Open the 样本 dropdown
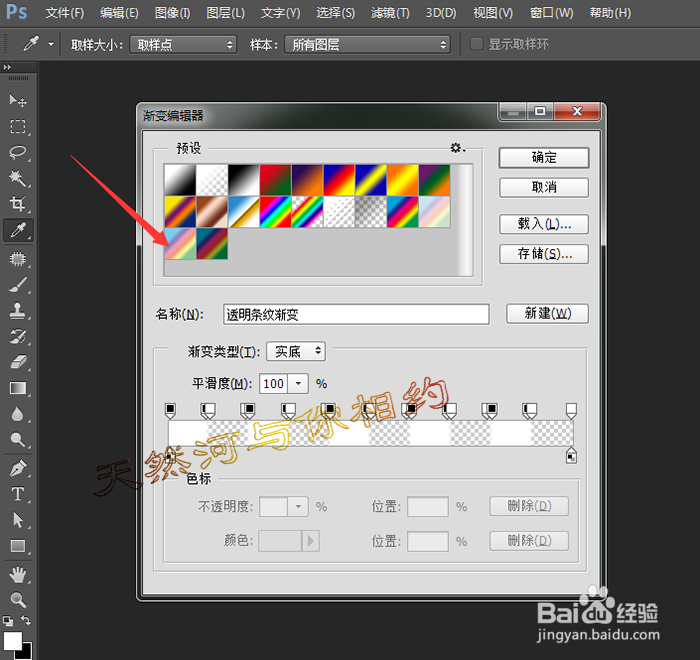The width and height of the screenshot is (700, 660). coord(367,45)
